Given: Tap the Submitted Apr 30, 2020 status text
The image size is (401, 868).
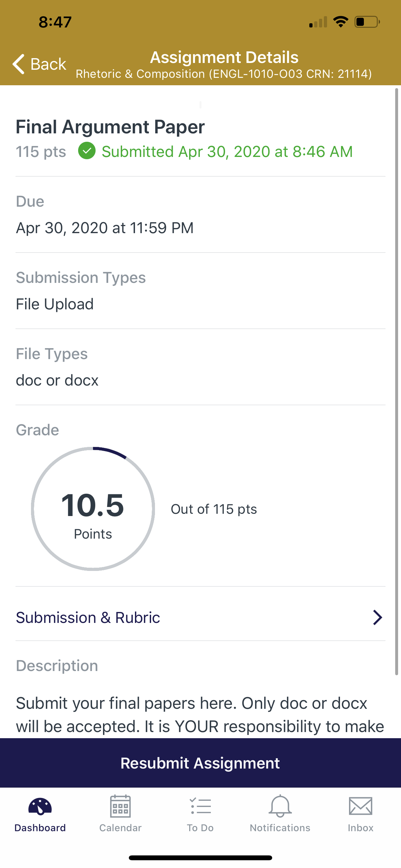Looking at the screenshot, I should pyautogui.click(x=227, y=151).
